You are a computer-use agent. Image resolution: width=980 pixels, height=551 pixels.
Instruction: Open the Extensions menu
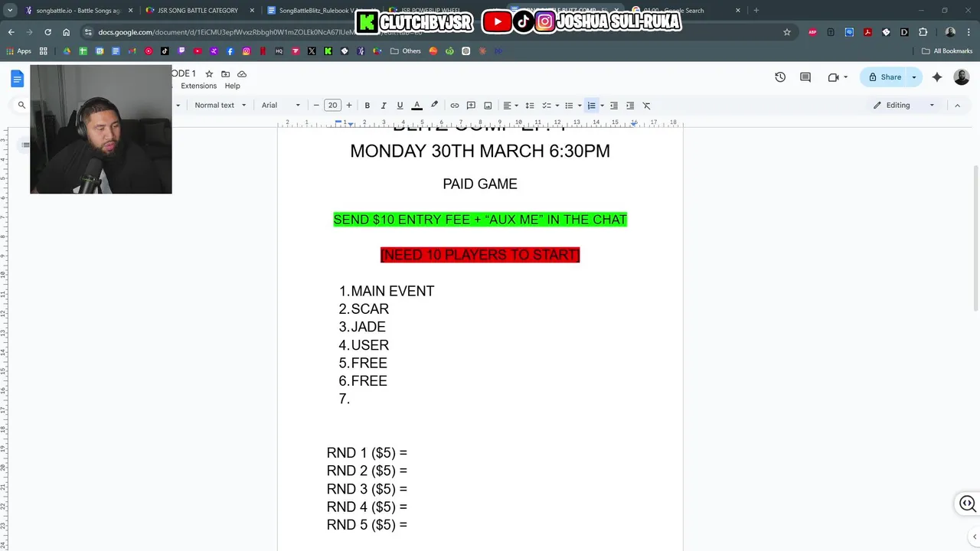[199, 86]
